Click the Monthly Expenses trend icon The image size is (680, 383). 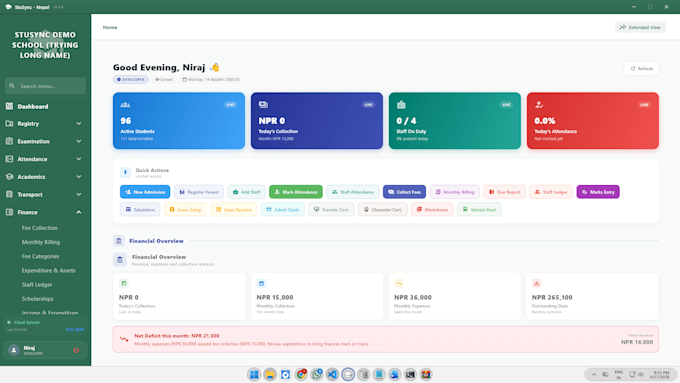pos(399,283)
